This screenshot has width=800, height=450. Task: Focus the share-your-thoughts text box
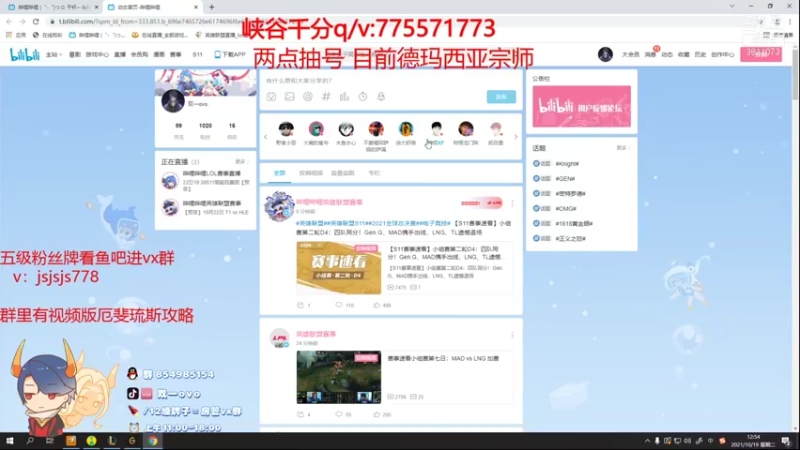[x=391, y=81]
